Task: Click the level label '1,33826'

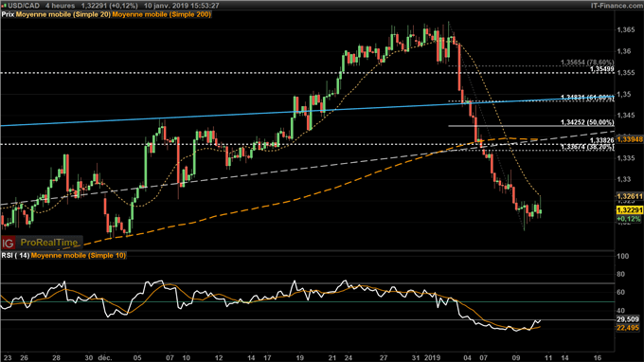Action: (x=602, y=140)
